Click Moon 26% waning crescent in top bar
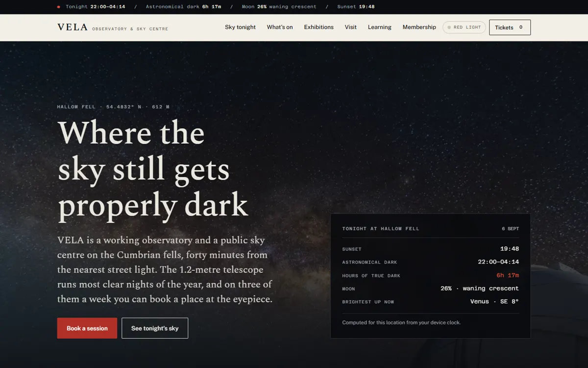Viewport: 588px width, 368px height. [x=279, y=7]
